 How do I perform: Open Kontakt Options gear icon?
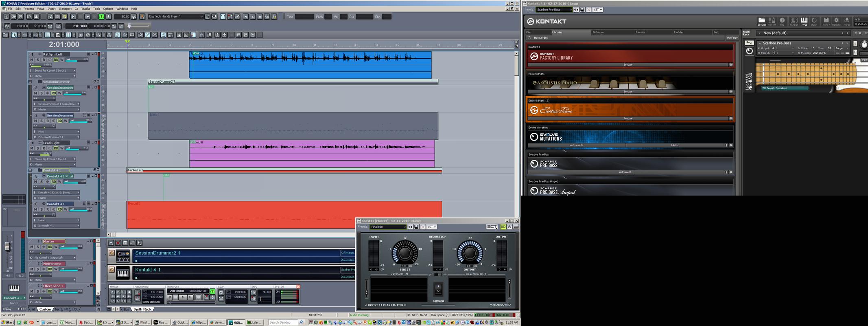pos(836,21)
